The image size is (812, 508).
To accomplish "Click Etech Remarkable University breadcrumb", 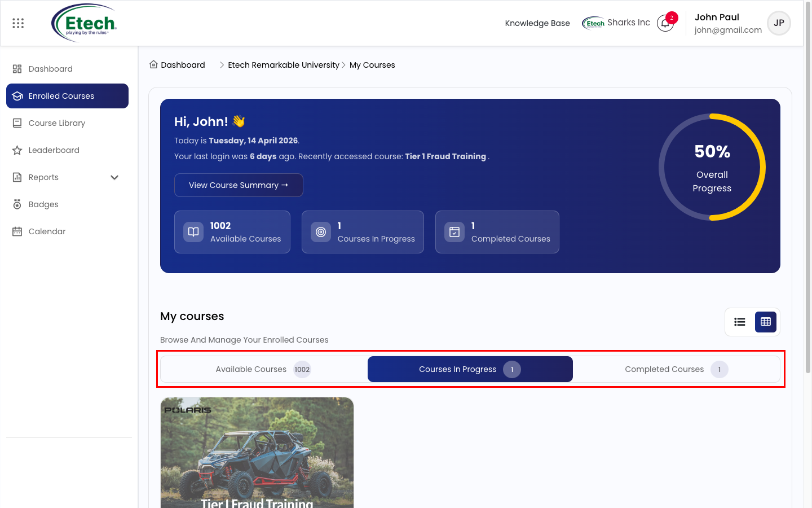I will point(284,65).
